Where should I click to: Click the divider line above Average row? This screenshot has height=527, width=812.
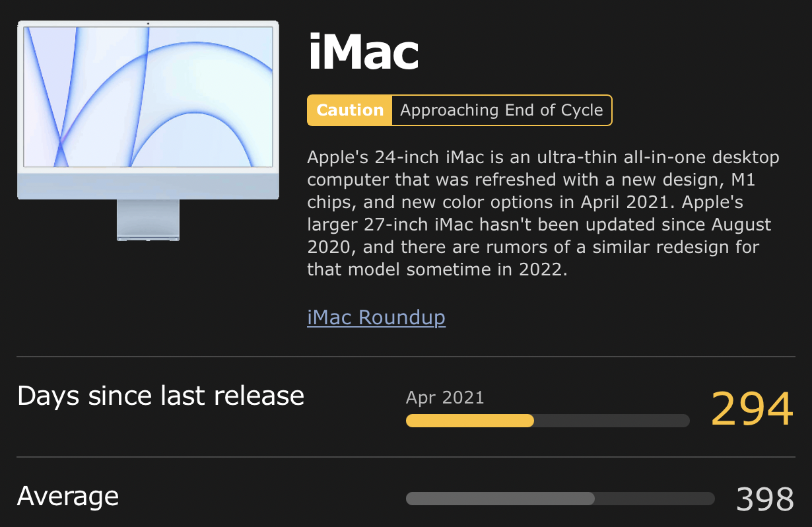coord(406,457)
